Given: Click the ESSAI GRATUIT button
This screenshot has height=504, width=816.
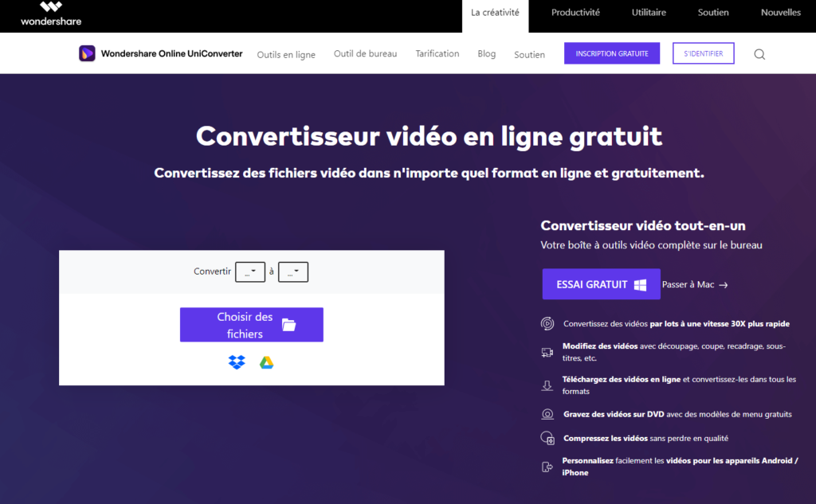Looking at the screenshot, I should tap(601, 284).
